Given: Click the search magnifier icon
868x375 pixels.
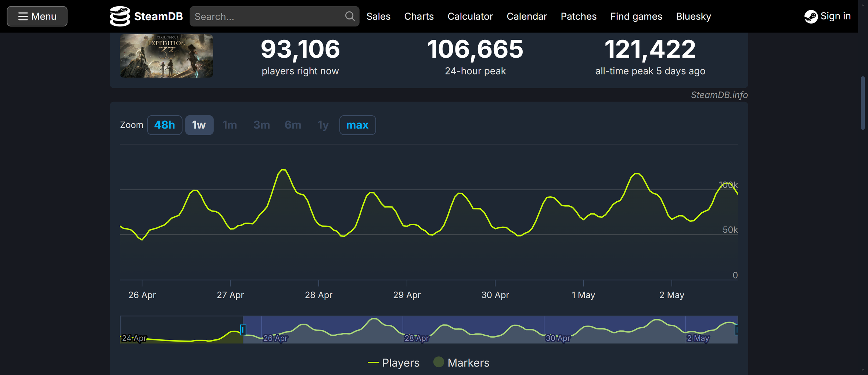Looking at the screenshot, I should click(x=350, y=16).
